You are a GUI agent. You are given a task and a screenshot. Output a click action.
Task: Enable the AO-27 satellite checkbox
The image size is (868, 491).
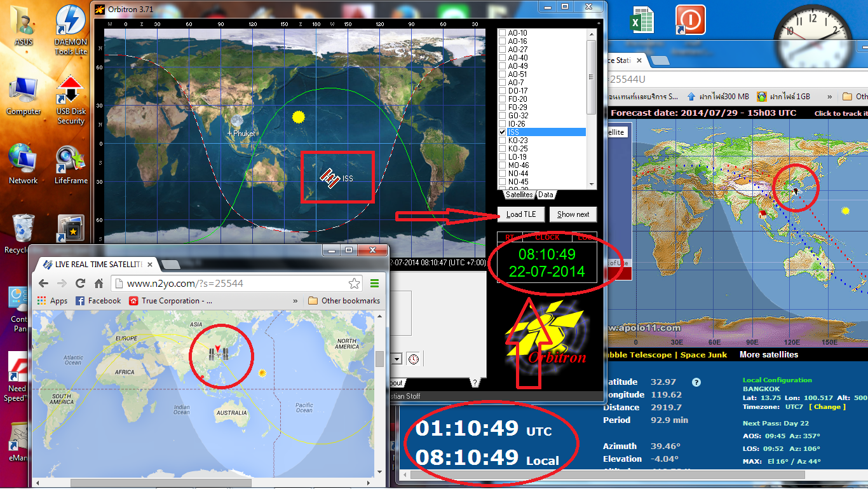coord(503,50)
